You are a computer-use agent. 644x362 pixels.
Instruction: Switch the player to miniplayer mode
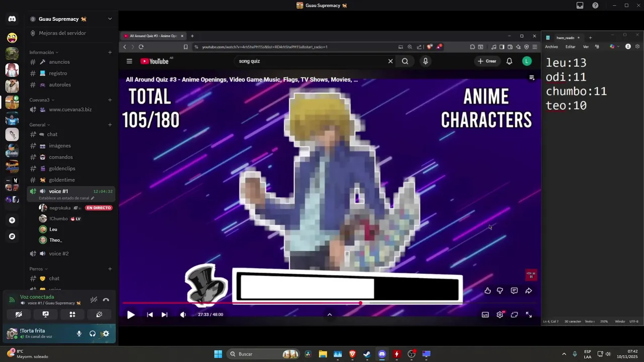tap(514, 315)
